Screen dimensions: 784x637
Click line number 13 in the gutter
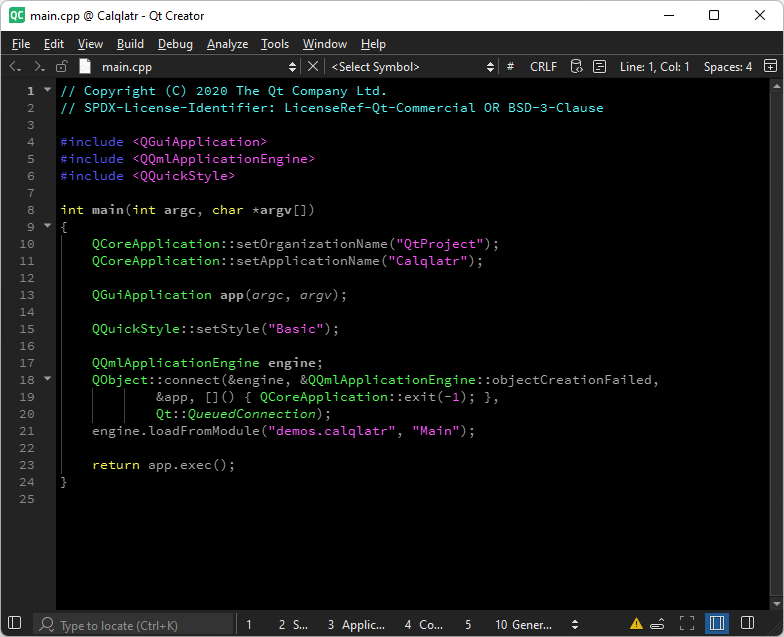tap(27, 295)
